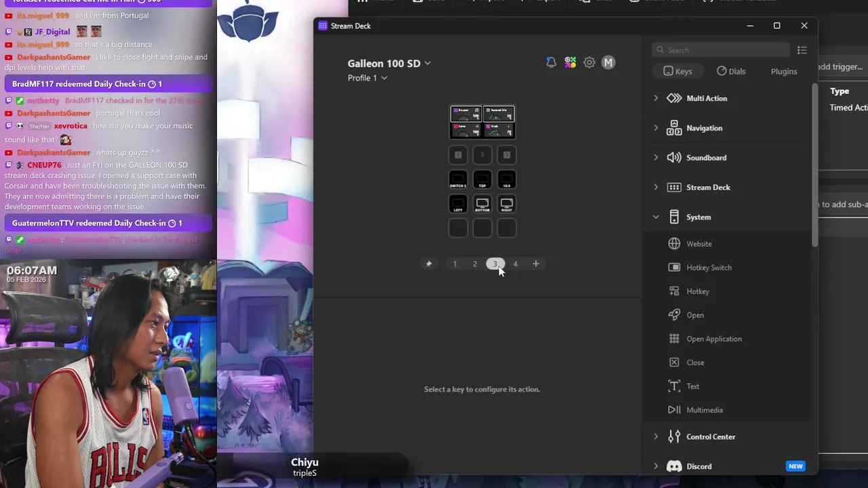
Task: Switch to the Dials tab
Action: 731,71
